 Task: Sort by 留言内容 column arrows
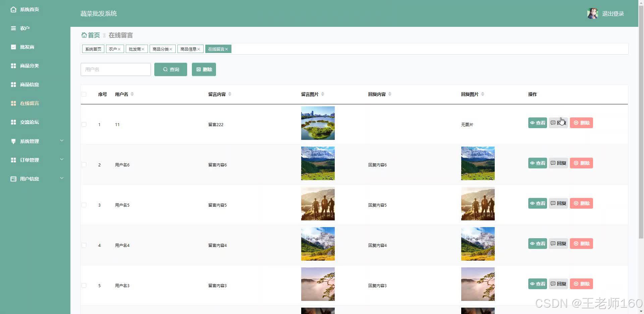[230, 94]
